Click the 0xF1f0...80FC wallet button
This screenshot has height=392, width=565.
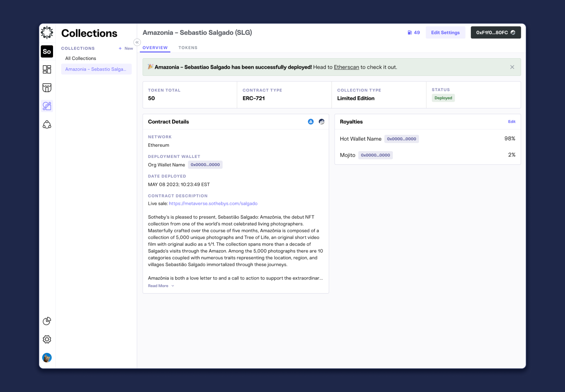coord(496,33)
